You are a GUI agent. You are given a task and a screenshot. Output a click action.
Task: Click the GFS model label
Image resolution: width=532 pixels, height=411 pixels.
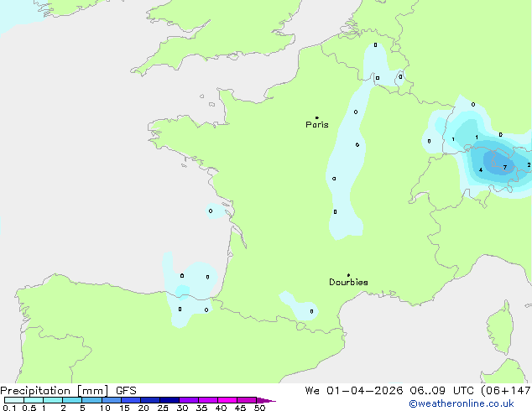point(126,391)
